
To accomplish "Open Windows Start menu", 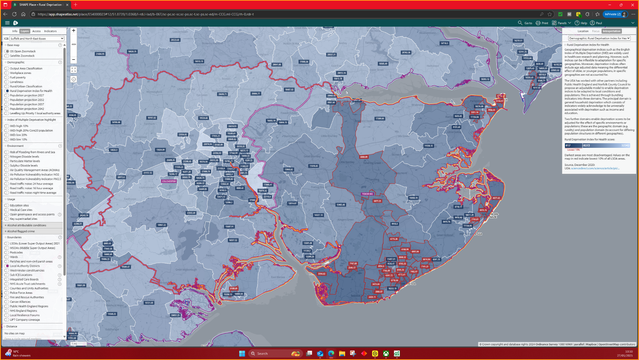I will (x=242, y=353).
